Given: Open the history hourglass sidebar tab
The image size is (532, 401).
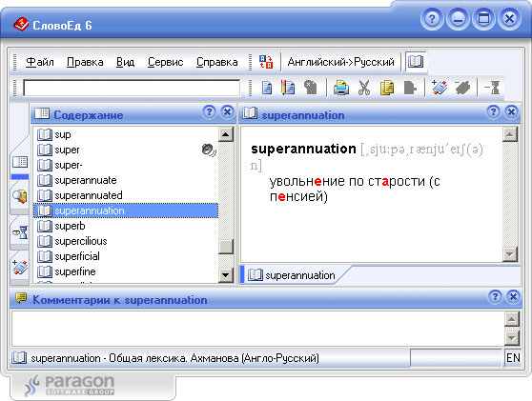Looking at the screenshot, I should click(x=20, y=232).
